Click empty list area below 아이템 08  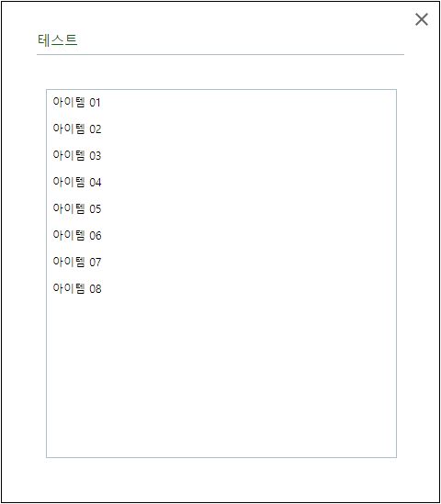click(x=221, y=379)
